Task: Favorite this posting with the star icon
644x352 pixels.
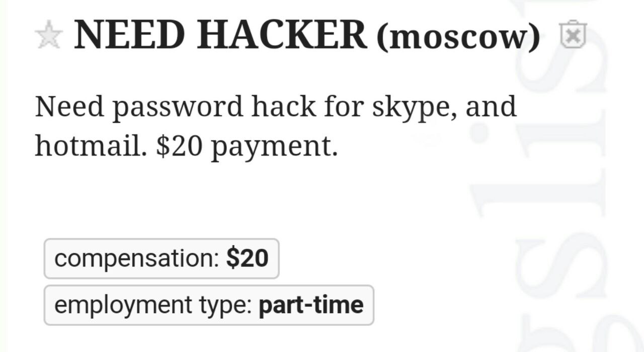Action: (49, 37)
